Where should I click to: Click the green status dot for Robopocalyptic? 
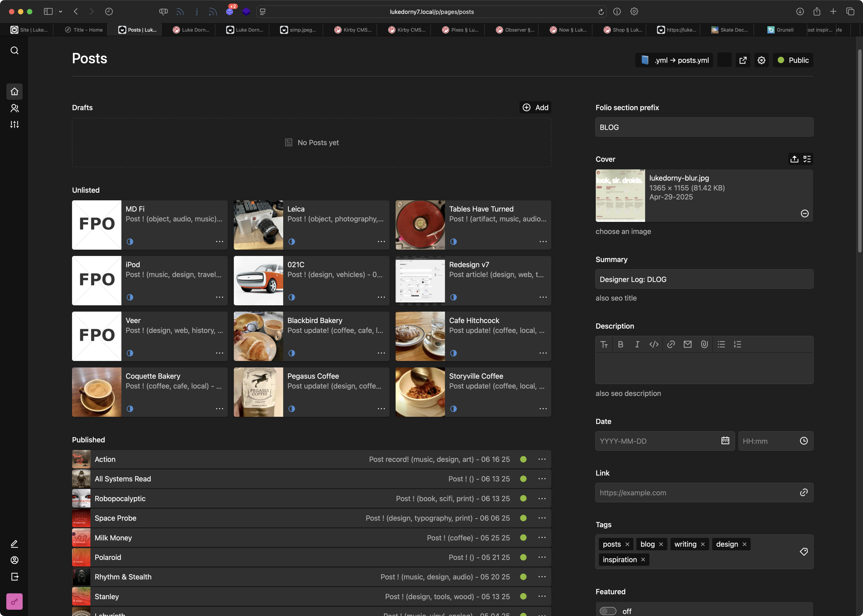(x=523, y=499)
